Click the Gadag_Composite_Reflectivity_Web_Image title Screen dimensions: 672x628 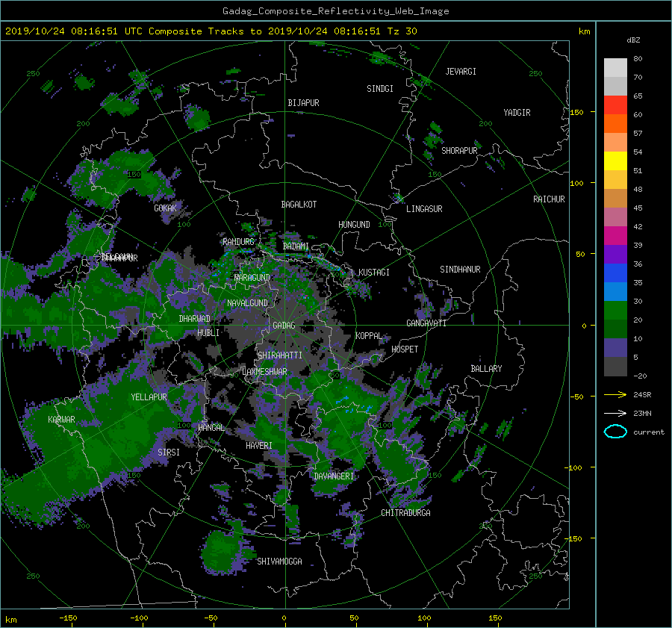point(335,11)
